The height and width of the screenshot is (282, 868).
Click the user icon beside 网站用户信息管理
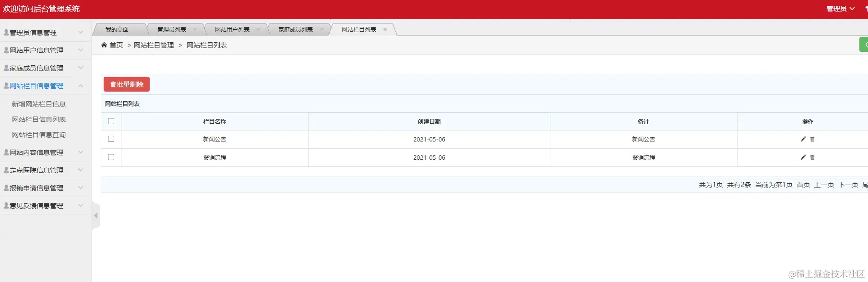click(6, 50)
